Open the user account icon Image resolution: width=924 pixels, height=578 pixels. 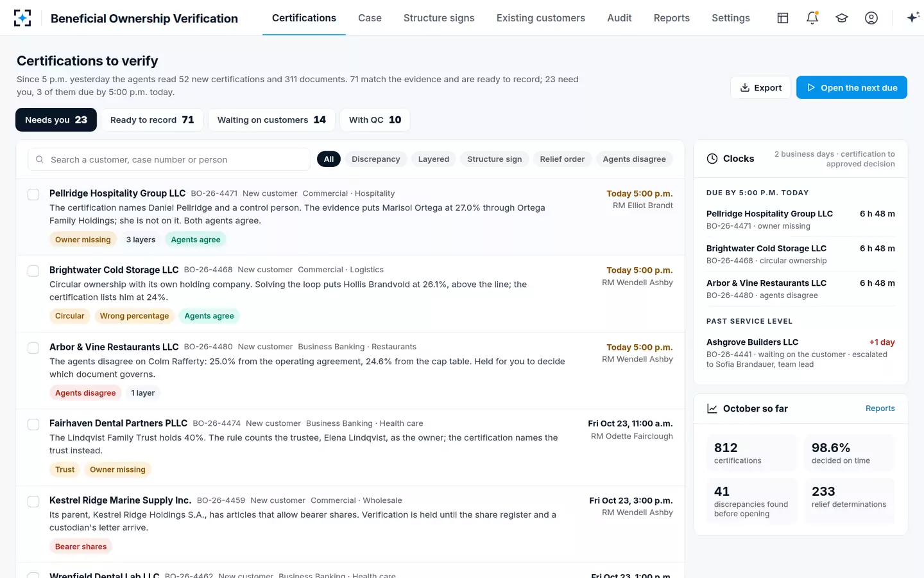pyautogui.click(x=871, y=18)
